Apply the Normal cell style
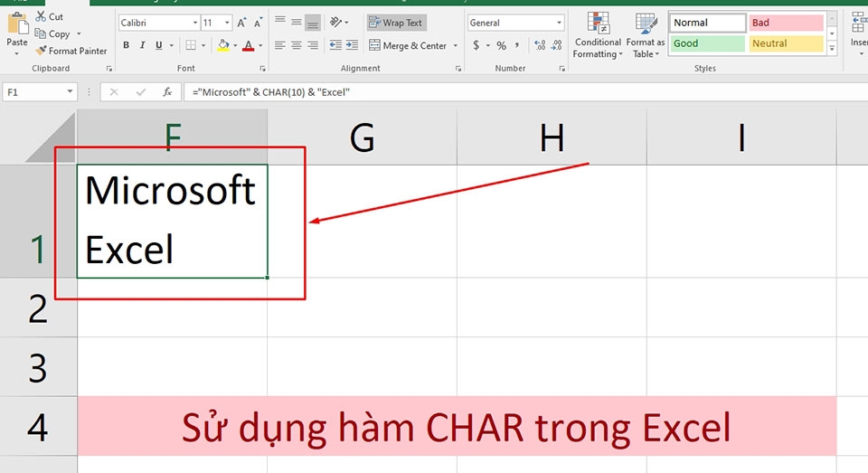The image size is (868, 473). tap(707, 23)
